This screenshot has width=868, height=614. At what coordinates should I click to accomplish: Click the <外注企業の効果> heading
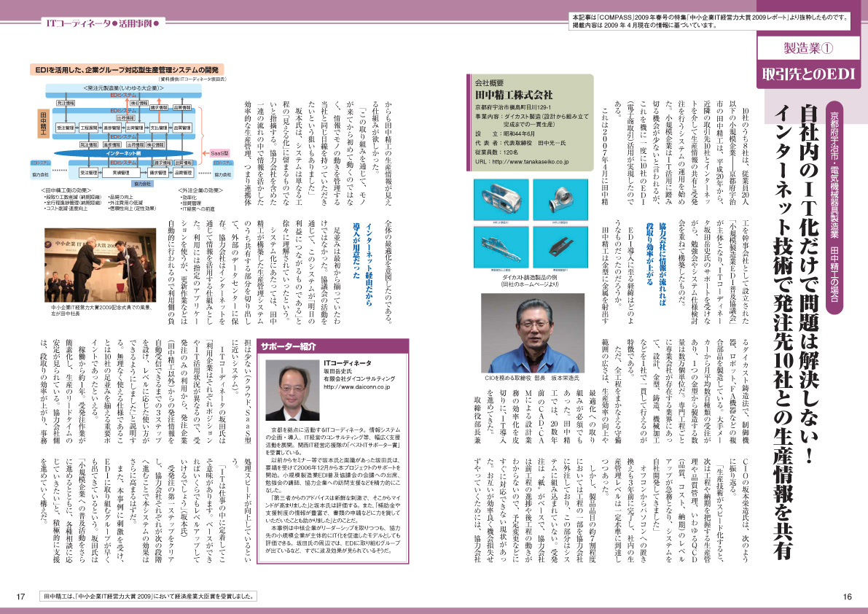pos(200,190)
